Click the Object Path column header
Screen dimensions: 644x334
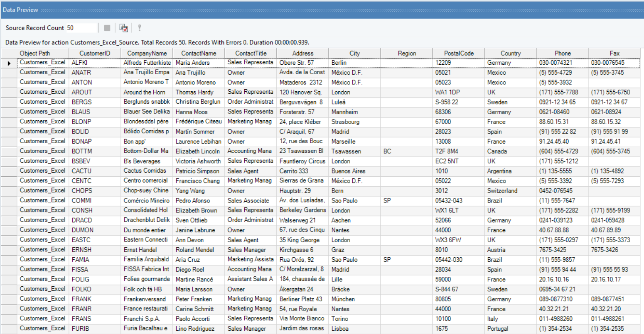[35, 53]
